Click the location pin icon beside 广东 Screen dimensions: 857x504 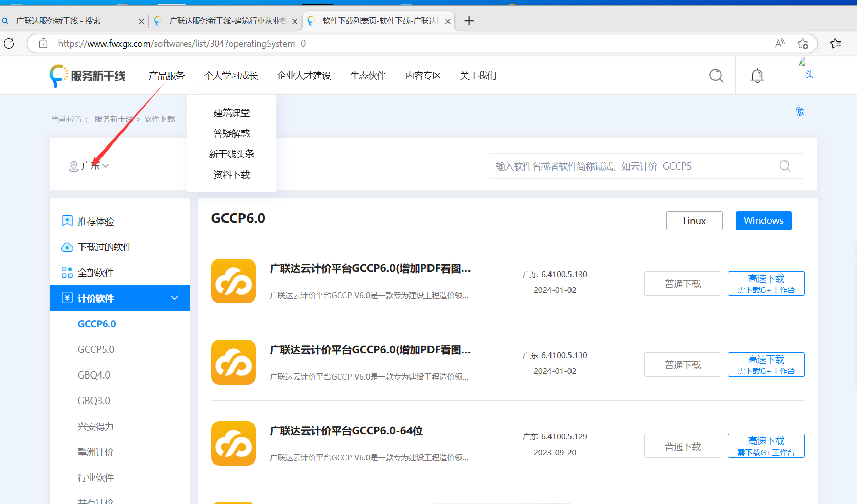(x=74, y=166)
